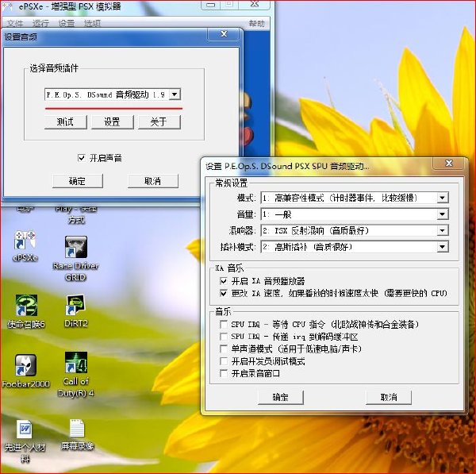Screen dimensions: 476x474
Task: Close the P.E.Op.S. DSound settings dialog
Action: point(449,164)
